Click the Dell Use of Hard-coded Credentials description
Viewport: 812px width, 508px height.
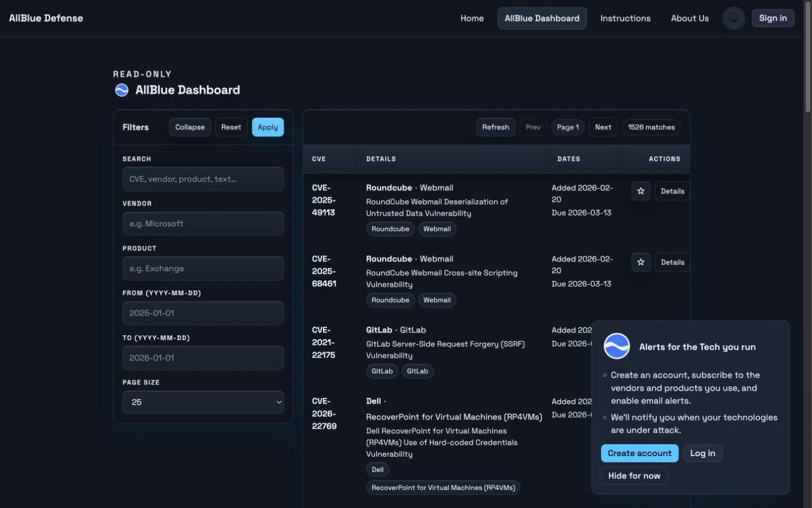pyautogui.click(x=442, y=442)
